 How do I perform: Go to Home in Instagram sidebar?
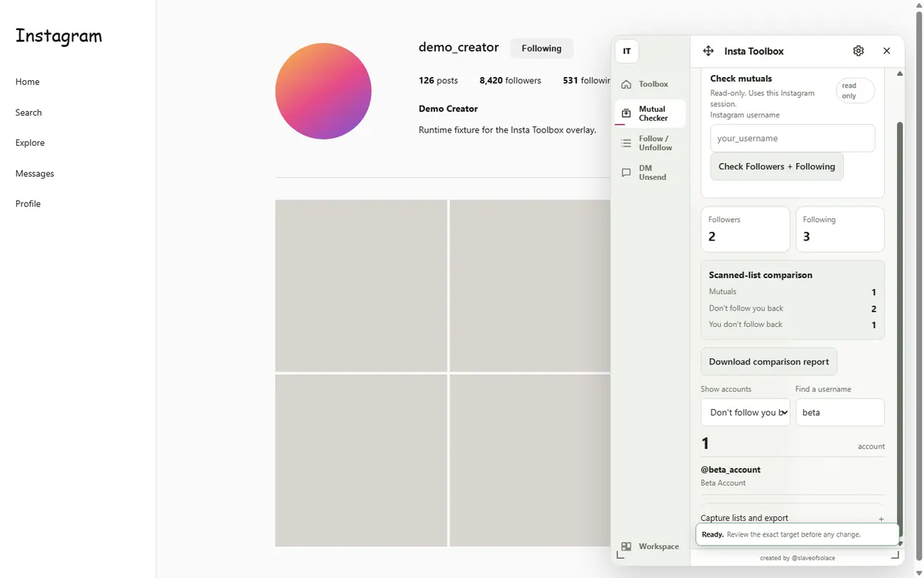[x=28, y=82]
